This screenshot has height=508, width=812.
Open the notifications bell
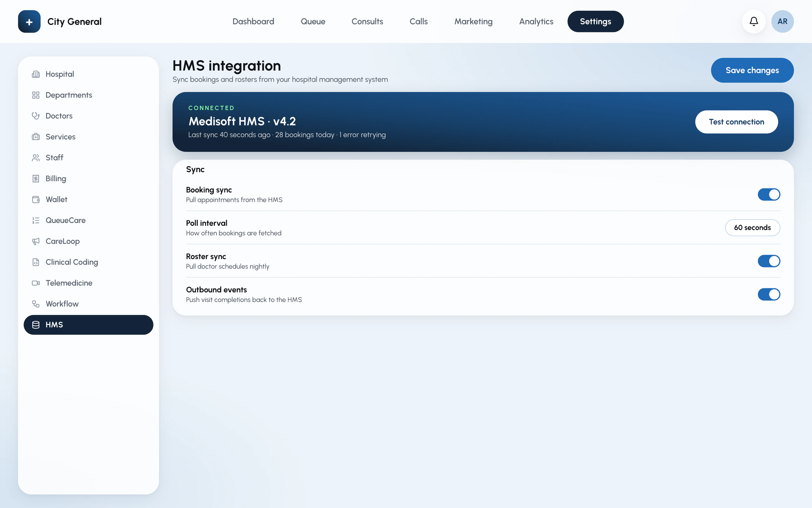tap(754, 22)
